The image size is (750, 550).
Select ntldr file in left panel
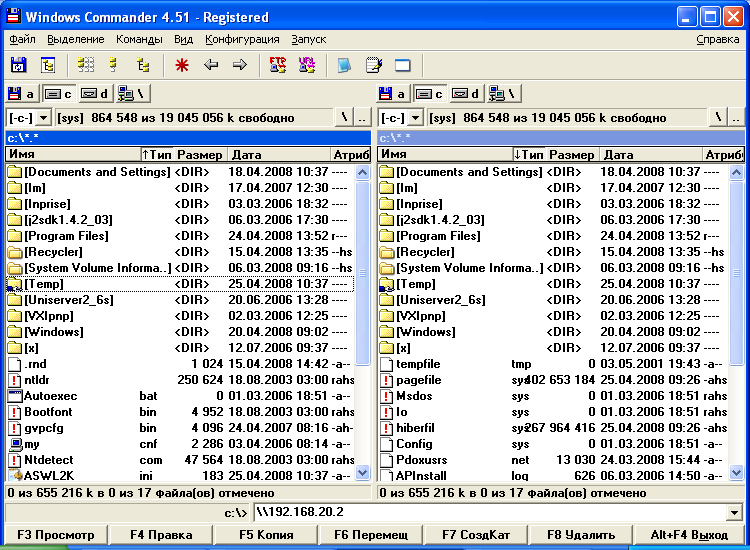180,380
